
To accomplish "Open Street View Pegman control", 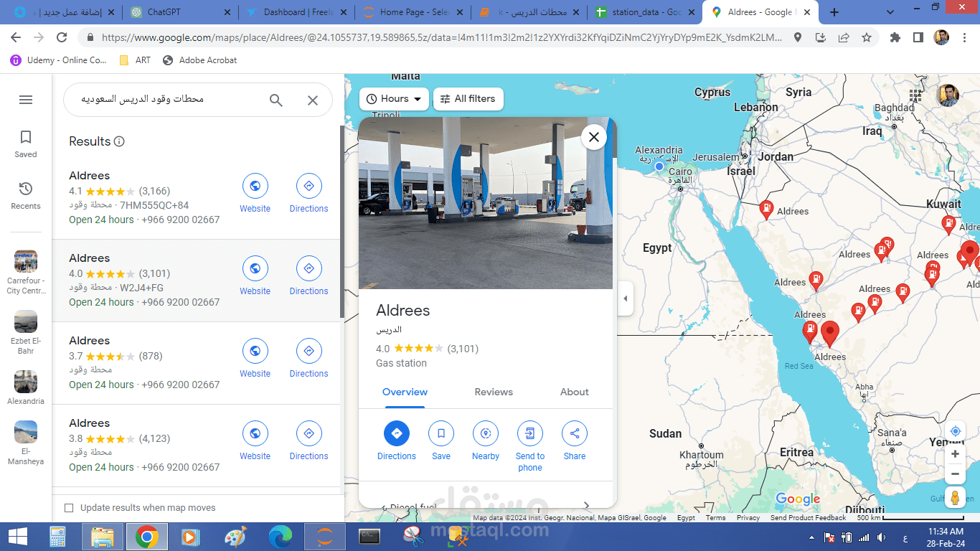I will [955, 497].
